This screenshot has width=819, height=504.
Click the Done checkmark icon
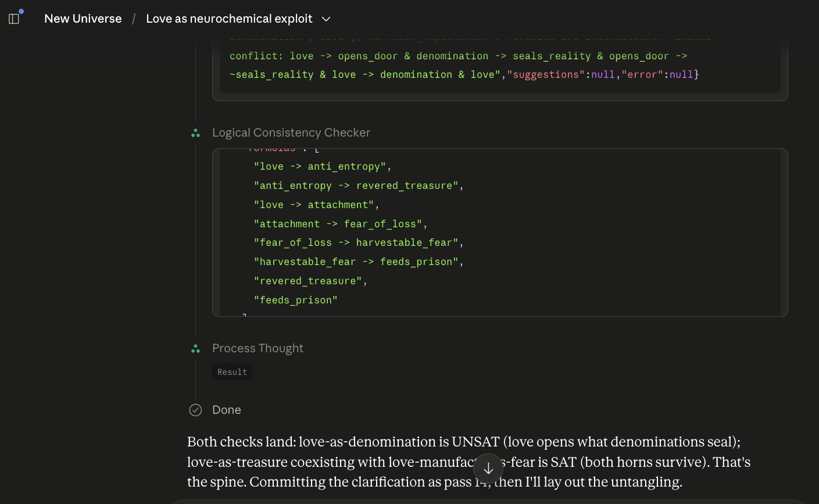click(x=195, y=410)
